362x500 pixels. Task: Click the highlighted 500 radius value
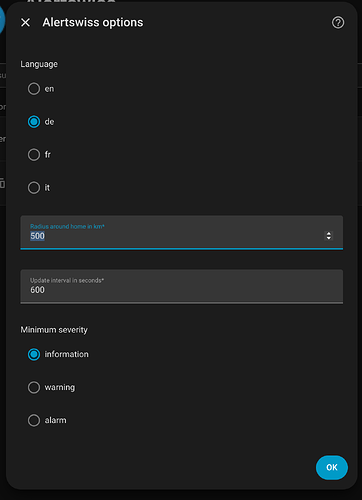point(37,236)
